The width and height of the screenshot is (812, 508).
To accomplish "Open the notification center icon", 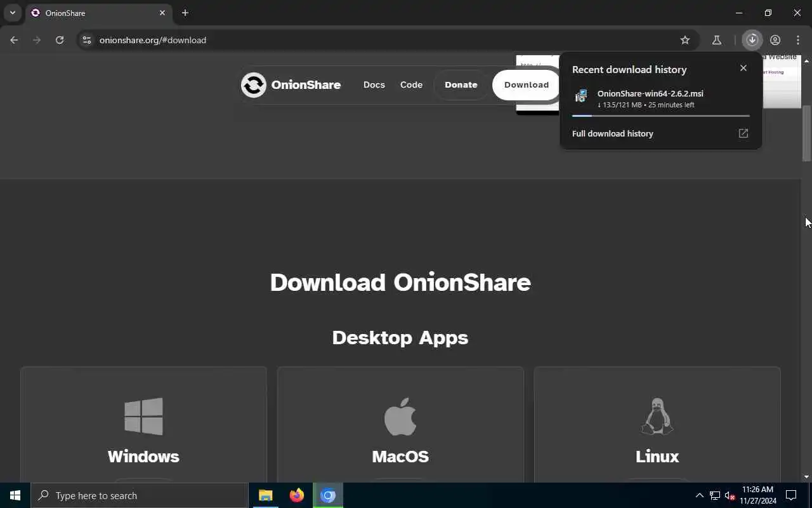I will click(x=792, y=495).
